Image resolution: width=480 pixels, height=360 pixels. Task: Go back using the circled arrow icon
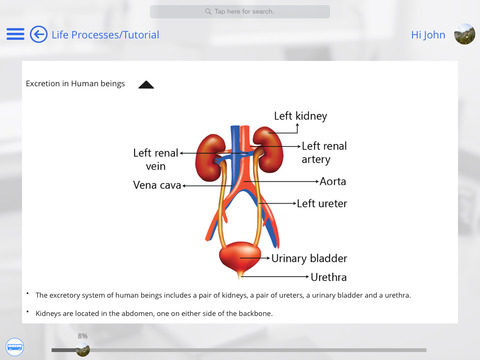(x=38, y=34)
